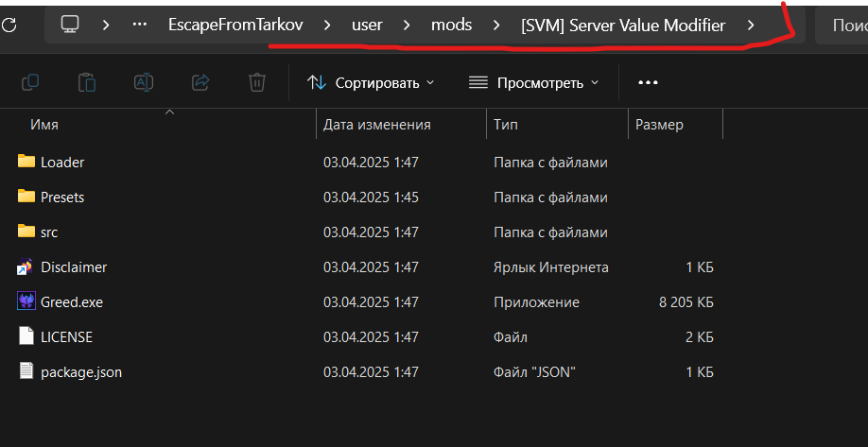Click [SVM] Server Value Modifier breadcrumb

tap(623, 25)
